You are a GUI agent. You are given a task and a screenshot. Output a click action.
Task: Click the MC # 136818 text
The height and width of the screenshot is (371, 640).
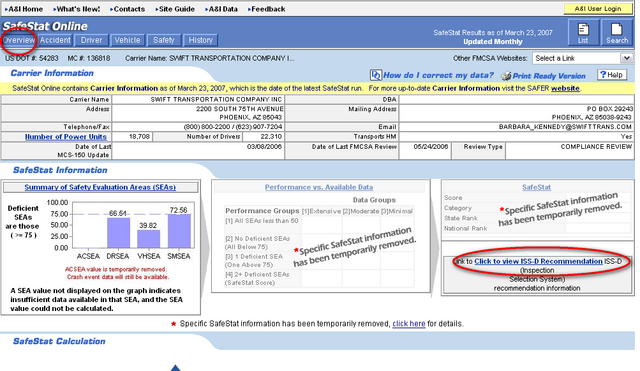[89, 58]
